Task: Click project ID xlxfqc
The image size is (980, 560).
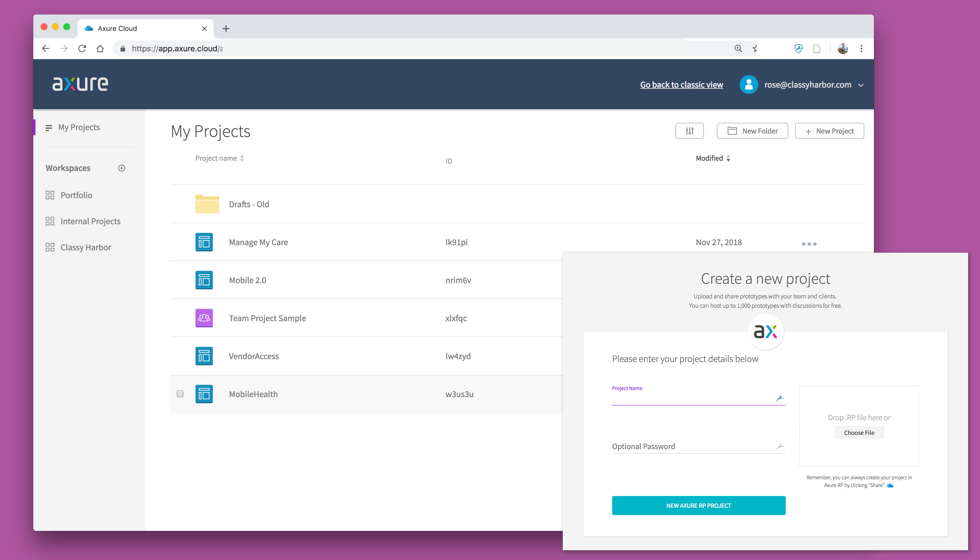Action: [x=456, y=318]
